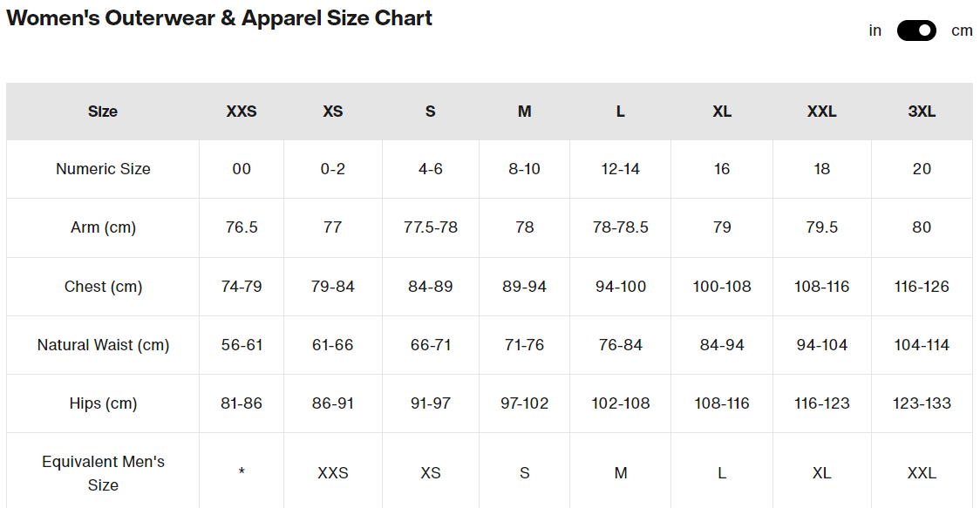The width and height of the screenshot is (980, 508).
Task: Select the 77.5-78 arm measurement cell
Action: [x=431, y=227]
